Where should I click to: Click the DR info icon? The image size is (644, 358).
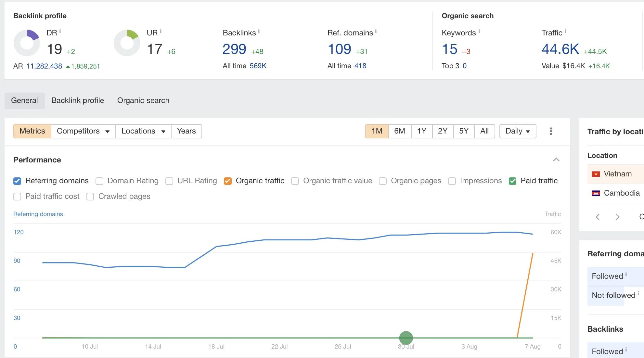pos(60,31)
